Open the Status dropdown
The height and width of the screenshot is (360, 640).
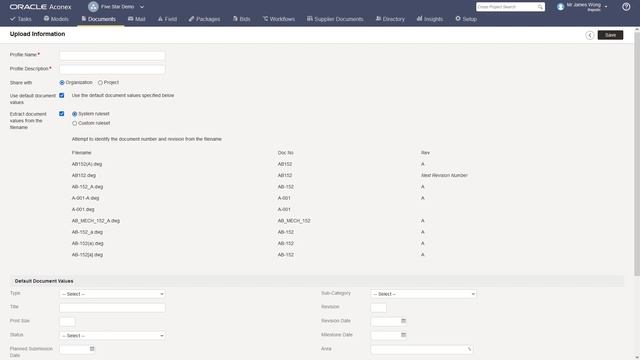(112, 336)
